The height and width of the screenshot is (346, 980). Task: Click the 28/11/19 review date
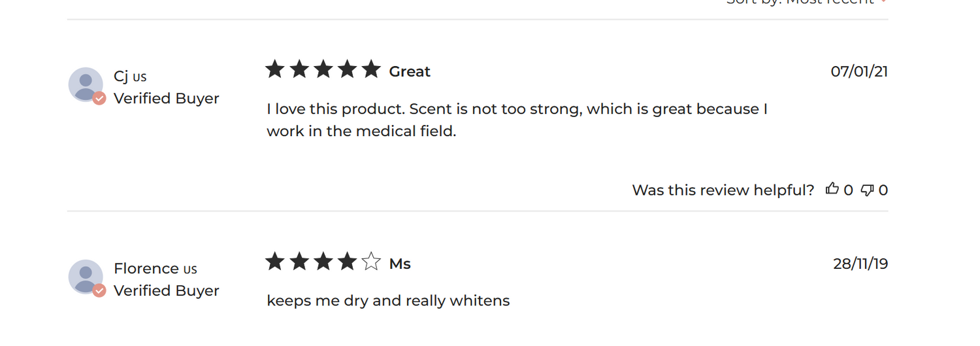860,264
